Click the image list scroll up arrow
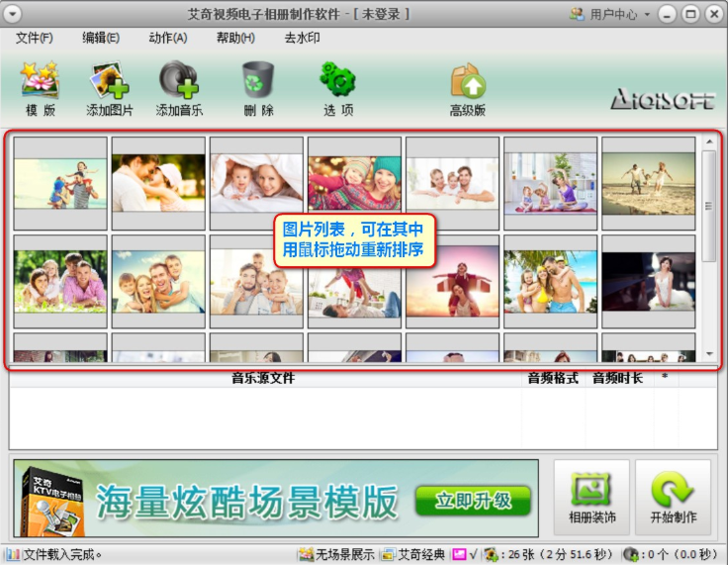The height and width of the screenshot is (565, 728). click(x=709, y=141)
